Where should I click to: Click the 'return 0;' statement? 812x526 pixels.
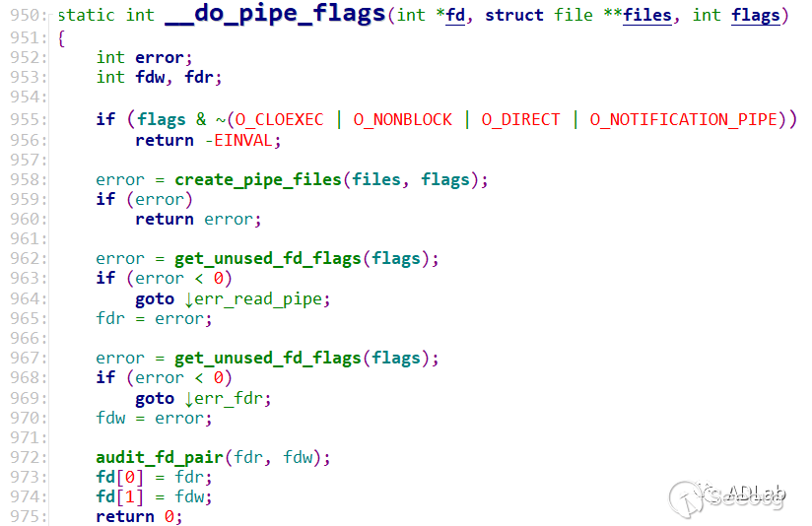(139, 516)
